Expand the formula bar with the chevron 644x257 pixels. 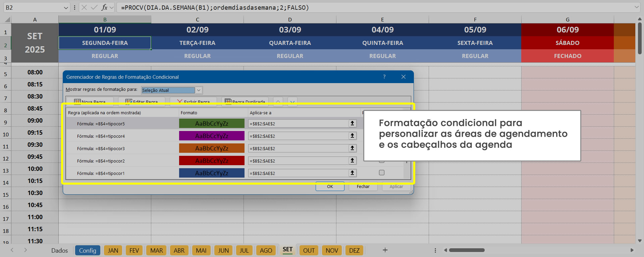(x=637, y=7)
